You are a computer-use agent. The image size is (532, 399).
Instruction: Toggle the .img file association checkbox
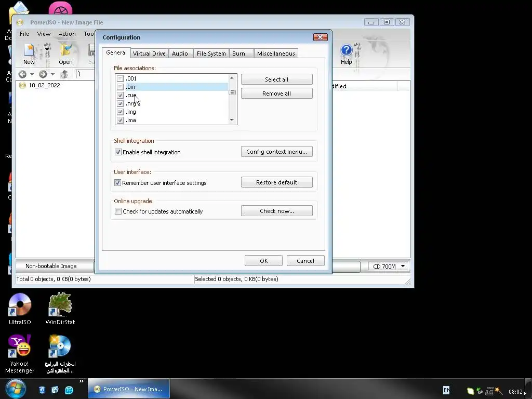pyautogui.click(x=120, y=112)
